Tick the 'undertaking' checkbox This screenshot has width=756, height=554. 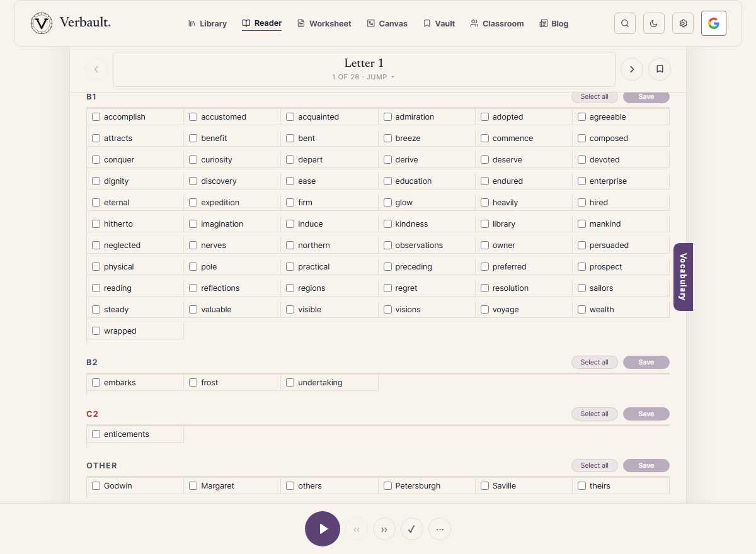coord(290,382)
